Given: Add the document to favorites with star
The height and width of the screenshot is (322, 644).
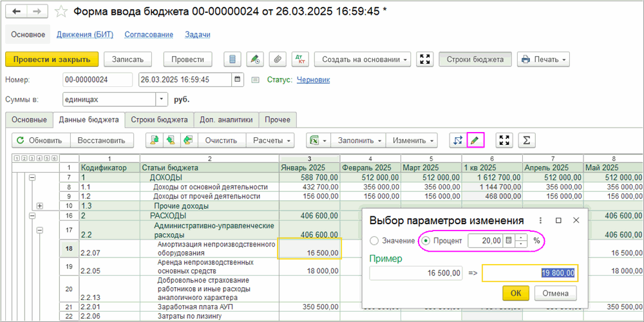Looking at the screenshot, I should [61, 12].
